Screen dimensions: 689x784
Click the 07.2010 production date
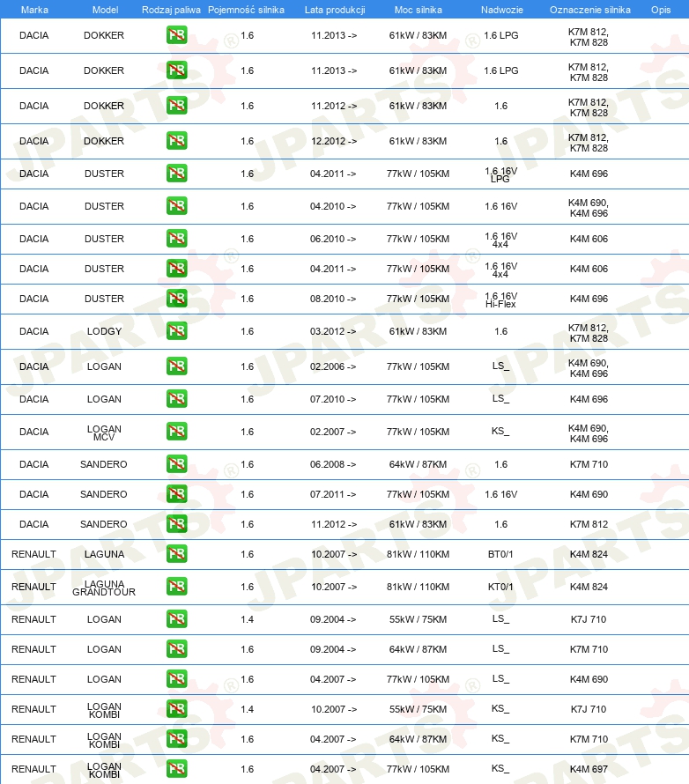tap(333, 399)
